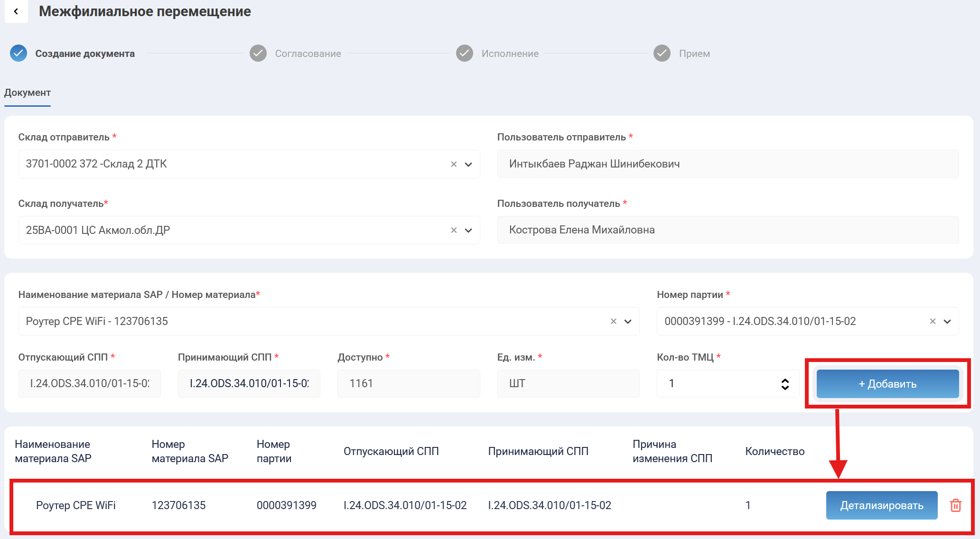Click the 'Кол-во ТМЦ' quantity stepper arrows
Screen dimensions: 980x539
click(785, 384)
